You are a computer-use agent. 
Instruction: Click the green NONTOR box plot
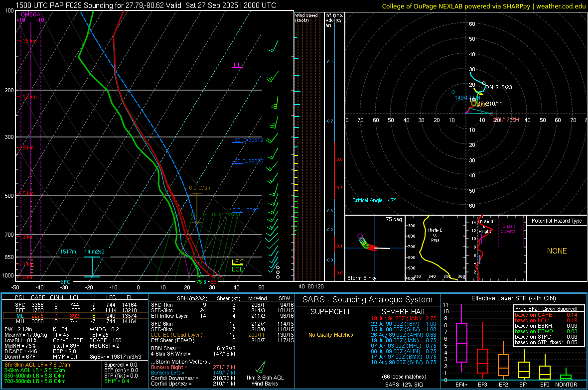coord(566,375)
